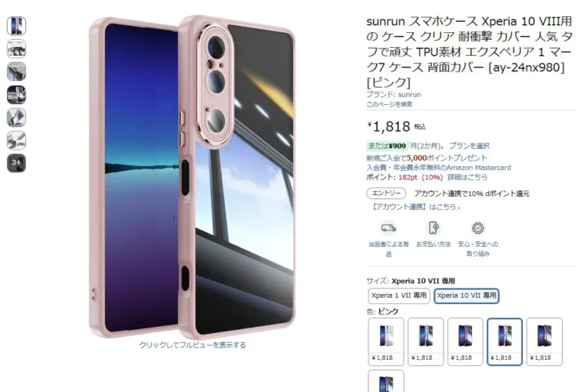The width and height of the screenshot is (580, 392).
Task: Choose the Xperia 10 VII 専用 size option
Action: click(x=466, y=296)
